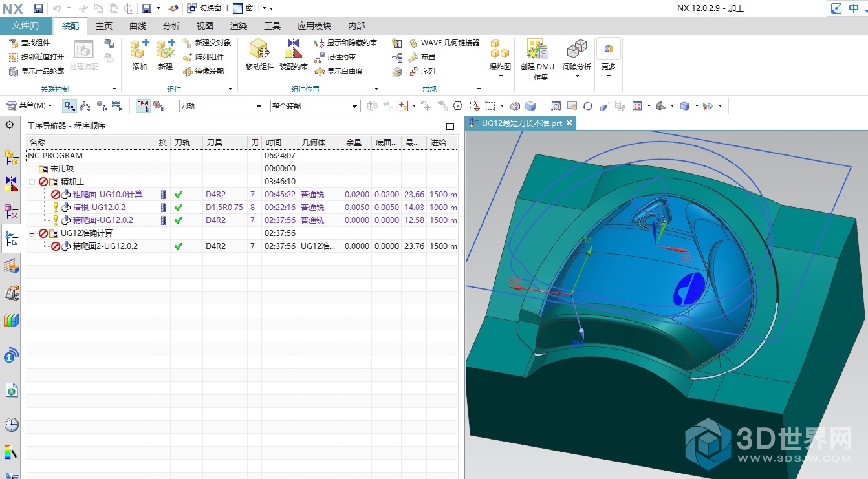Screen dimensions: 868x479
Task: Open History clock sidebar icon
Action: (11, 425)
